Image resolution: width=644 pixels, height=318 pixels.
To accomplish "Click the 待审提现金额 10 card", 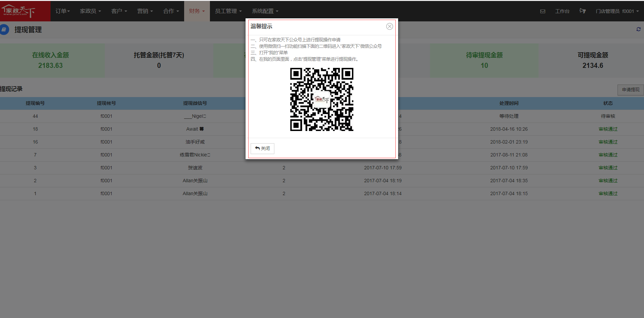I will coord(484,60).
